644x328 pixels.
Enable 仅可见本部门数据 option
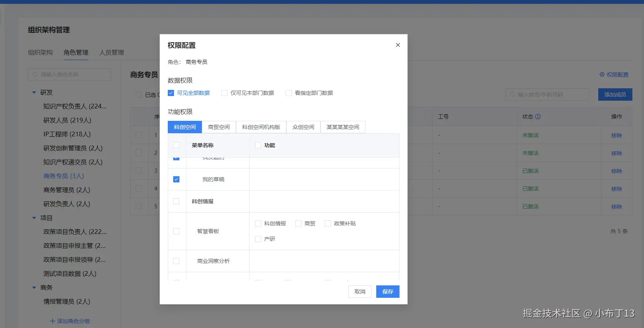[224, 93]
